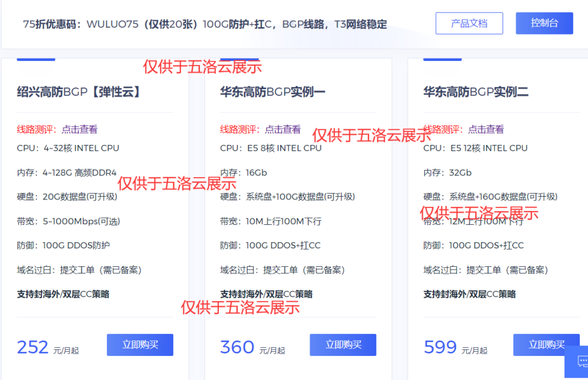Click 立即购买 under 绍兴高防BGP弹性云
The image size is (588, 380).
click(x=140, y=345)
